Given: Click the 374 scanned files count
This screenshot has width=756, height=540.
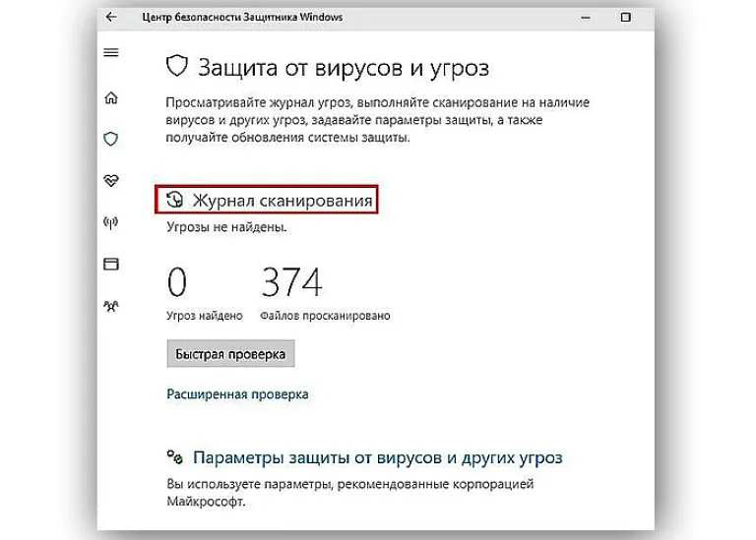Looking at the screenshot, I should [x=291, y=281].
